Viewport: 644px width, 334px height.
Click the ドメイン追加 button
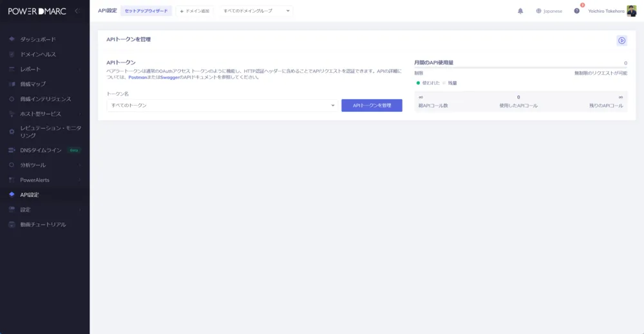coord(194,11)
